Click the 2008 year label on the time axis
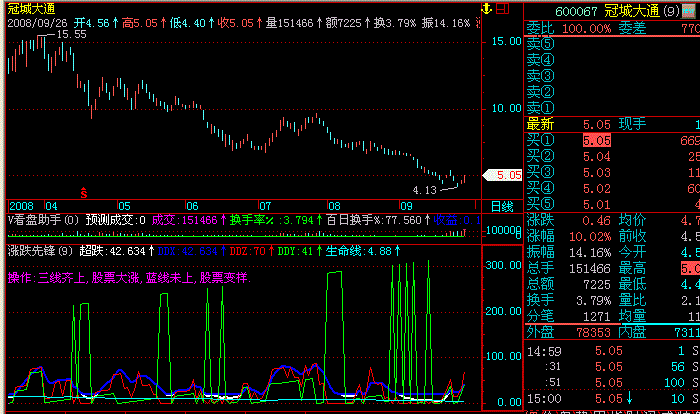The height and width of the screenshot is (414, 700). coord(21,206)
